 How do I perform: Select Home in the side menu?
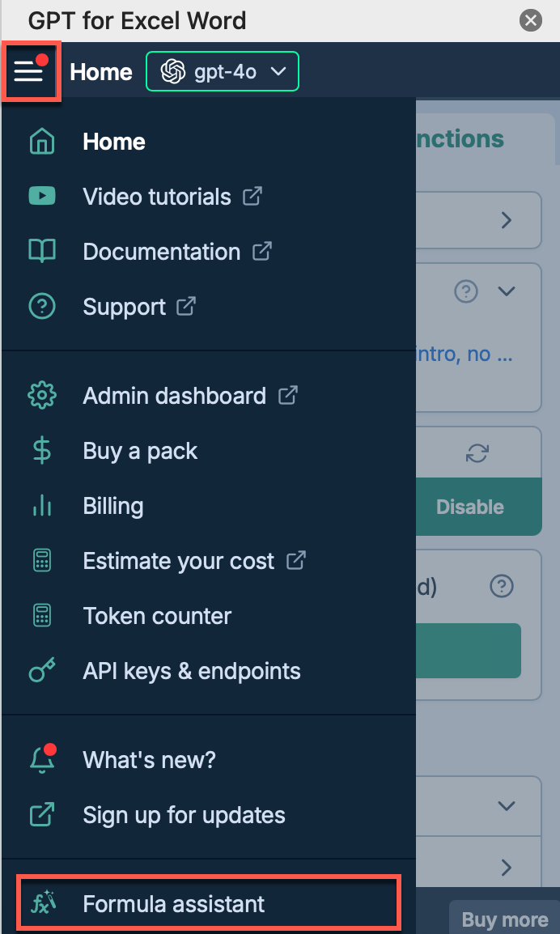click(x=113, y=142)
